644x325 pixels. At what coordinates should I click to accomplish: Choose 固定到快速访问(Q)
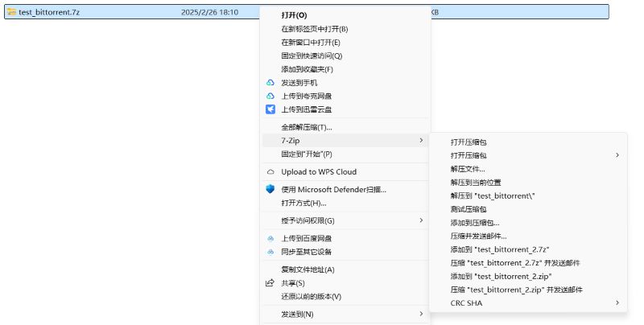[x=312, y=56]
